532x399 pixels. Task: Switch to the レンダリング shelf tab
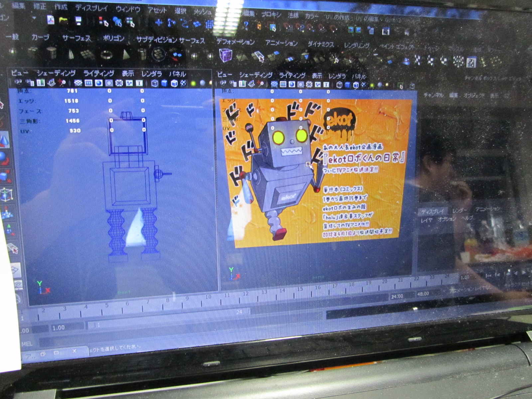pos(357,45)
